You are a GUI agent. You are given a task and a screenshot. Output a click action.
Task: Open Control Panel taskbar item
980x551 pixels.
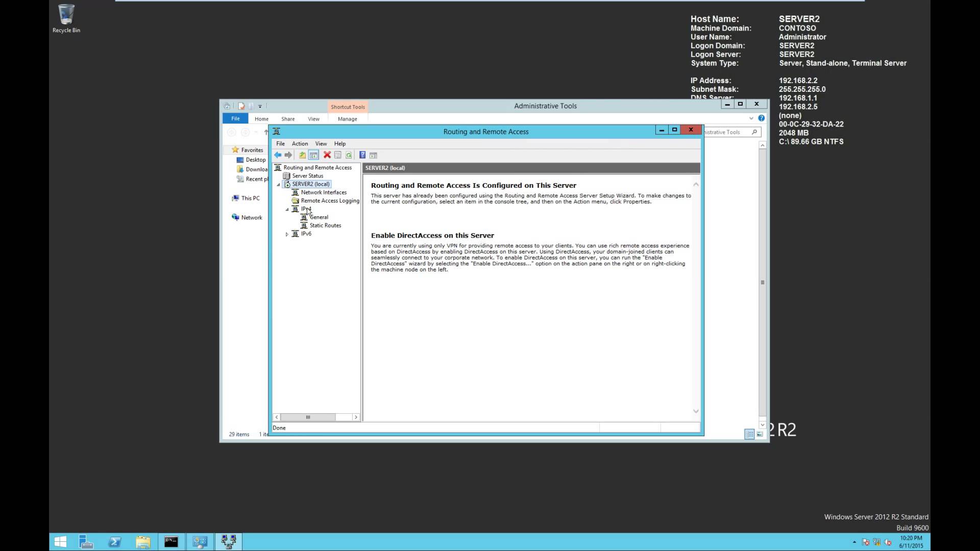tap(200, 542)
